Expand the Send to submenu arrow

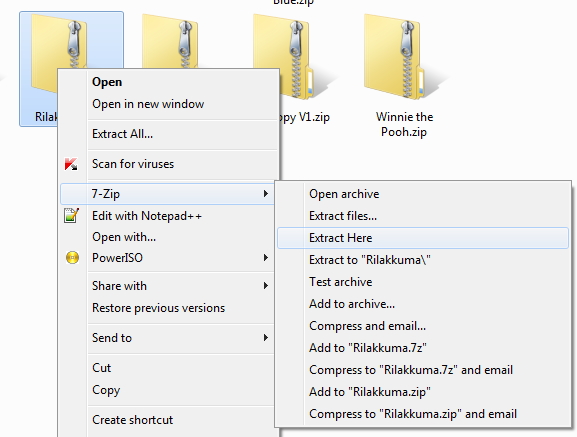266,338
